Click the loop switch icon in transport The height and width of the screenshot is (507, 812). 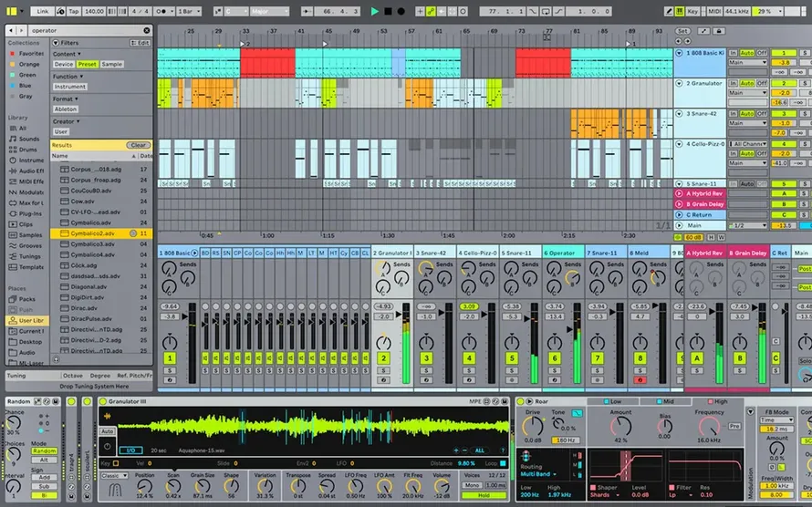(546, 11)
